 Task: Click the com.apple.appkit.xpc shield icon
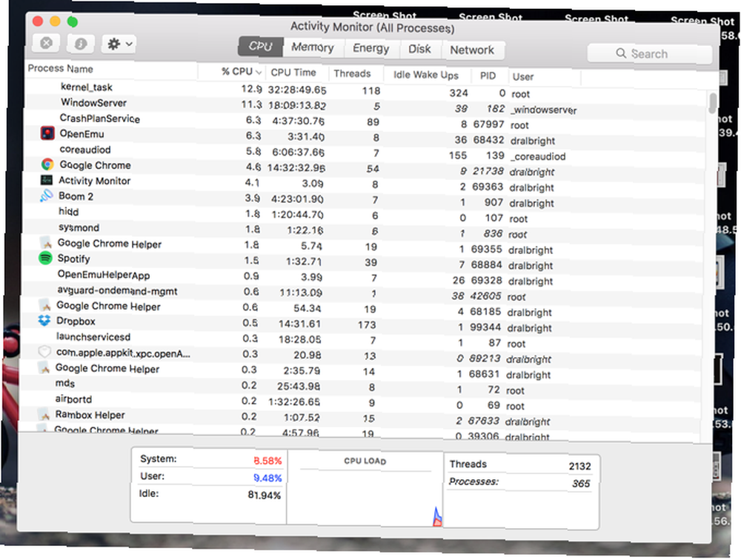[44, 352]
